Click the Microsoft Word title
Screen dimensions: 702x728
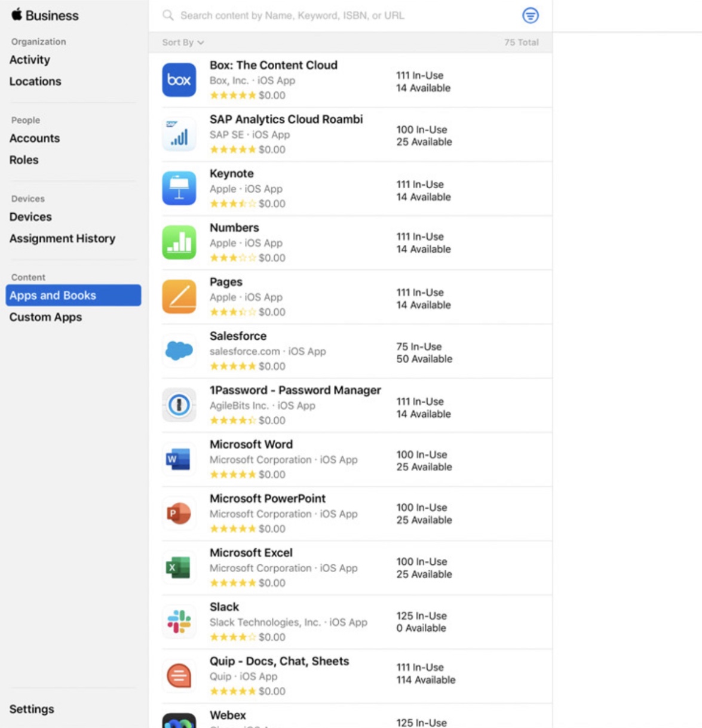pyautogui.click(x=251, y=444)
